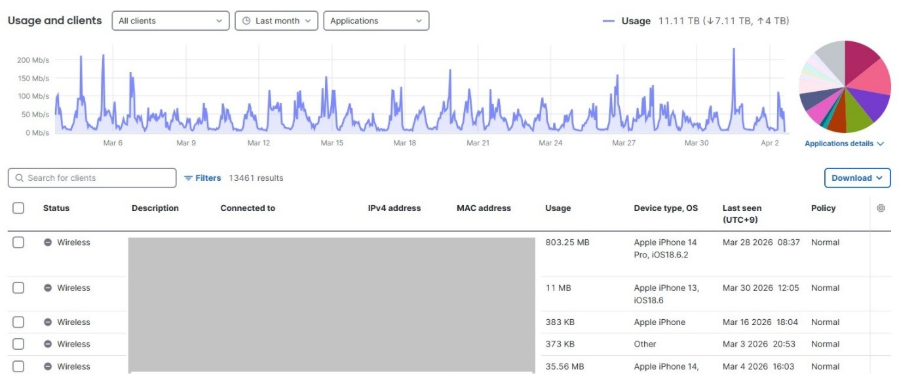Select checkbox for the 35.56 MB client row
Image resolution: width=903 pixels, height=375 pixels.
click(18, 366)
